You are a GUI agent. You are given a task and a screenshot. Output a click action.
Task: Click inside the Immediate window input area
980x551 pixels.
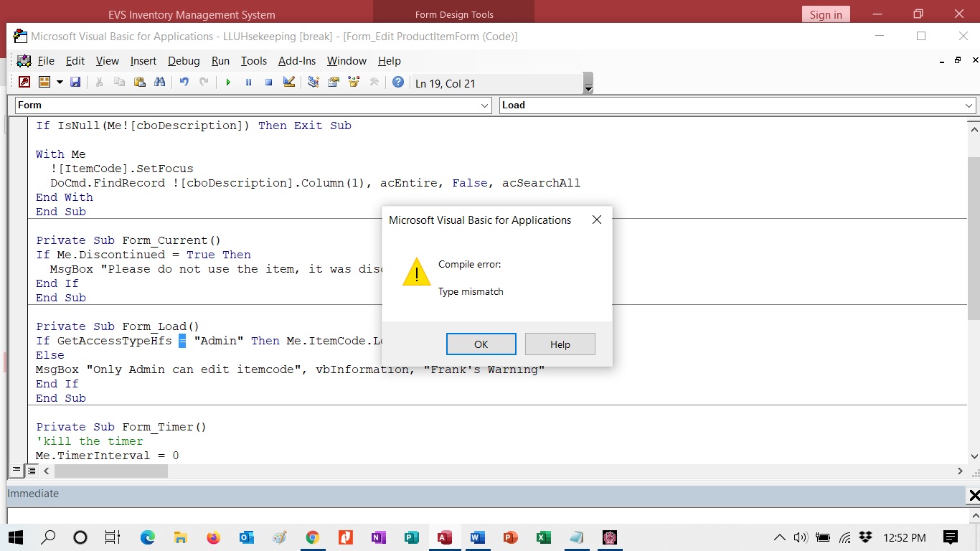click(486, 515)
